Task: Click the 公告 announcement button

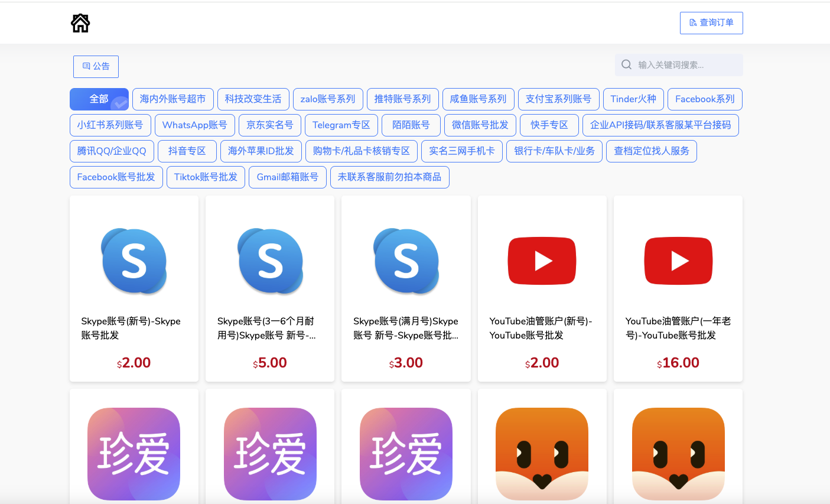Action: click(96, 66)
